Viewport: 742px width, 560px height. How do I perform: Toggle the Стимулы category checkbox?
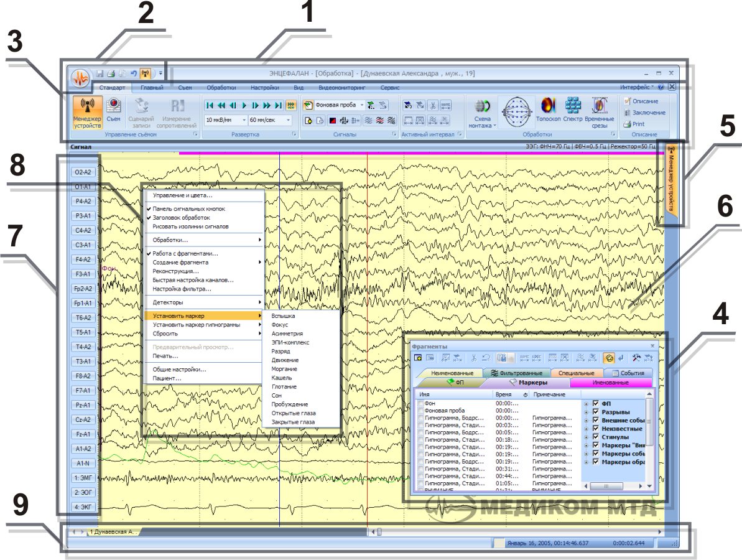[x=596, y=437]
